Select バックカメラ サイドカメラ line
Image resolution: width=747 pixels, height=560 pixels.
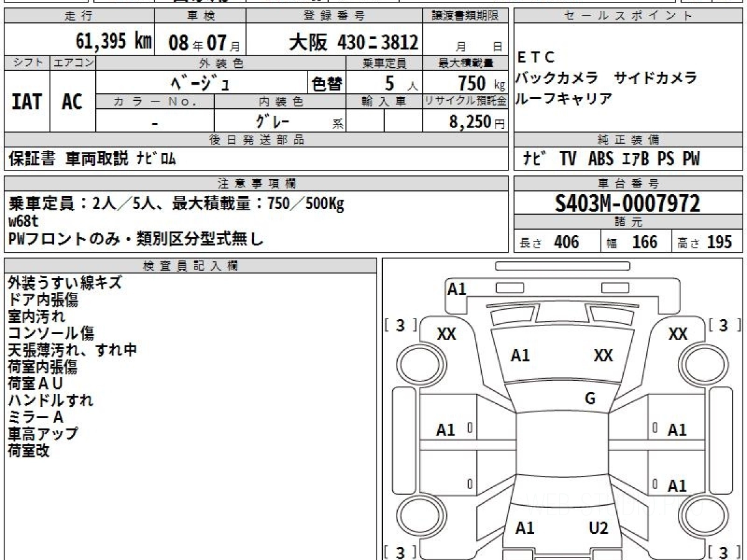pos(607,78)
